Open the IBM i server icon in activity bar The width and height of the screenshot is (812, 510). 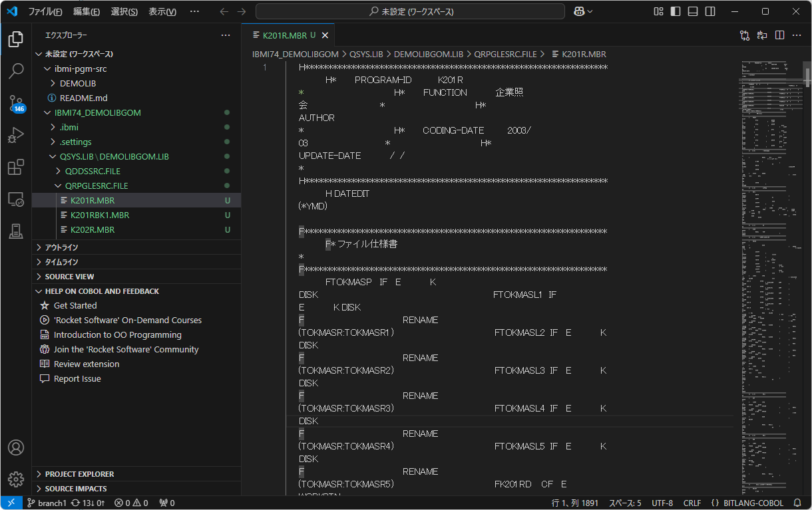[x=16, y=231]
